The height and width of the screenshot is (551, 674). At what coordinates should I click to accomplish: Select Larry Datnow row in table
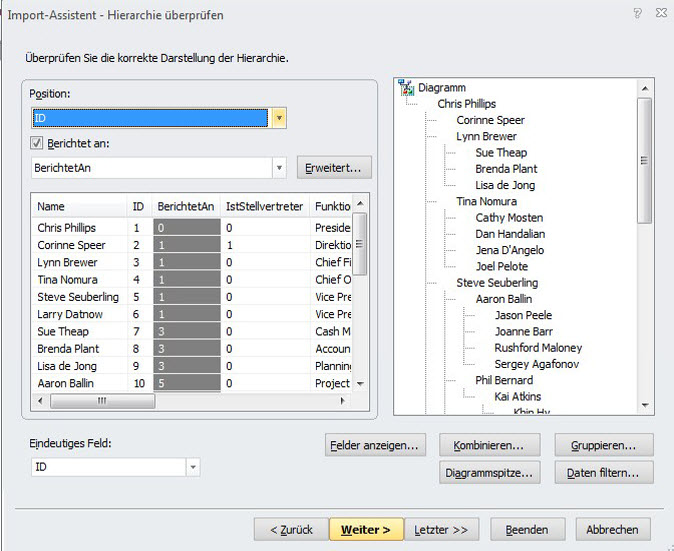[192, 314]
